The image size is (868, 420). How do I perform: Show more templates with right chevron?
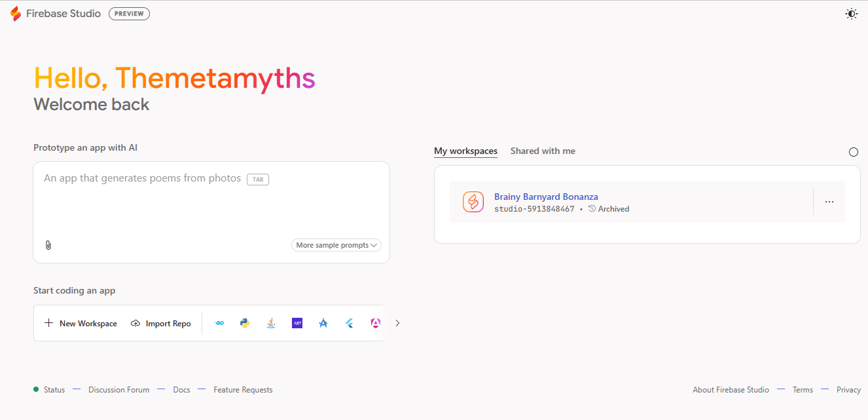(397, 323)
